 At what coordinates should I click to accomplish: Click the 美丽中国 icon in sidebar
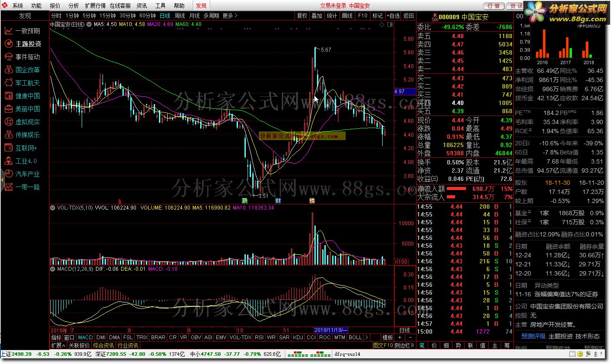(8, 109)
